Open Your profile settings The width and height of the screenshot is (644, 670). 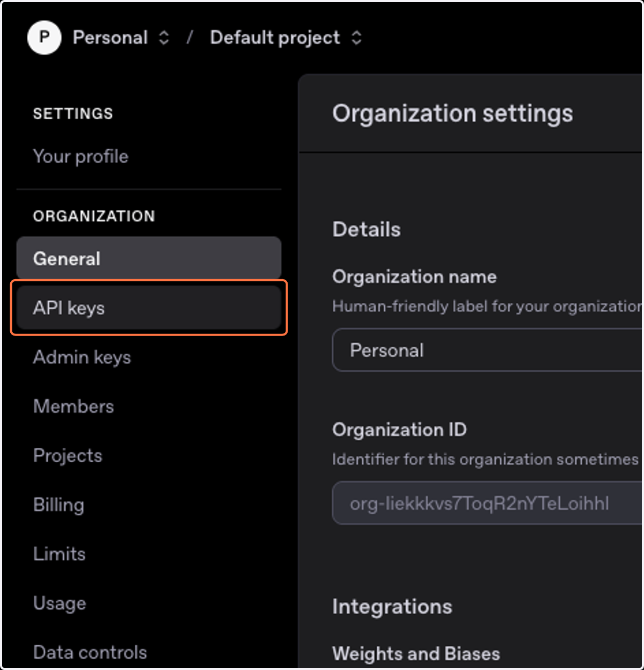(80, 156)
